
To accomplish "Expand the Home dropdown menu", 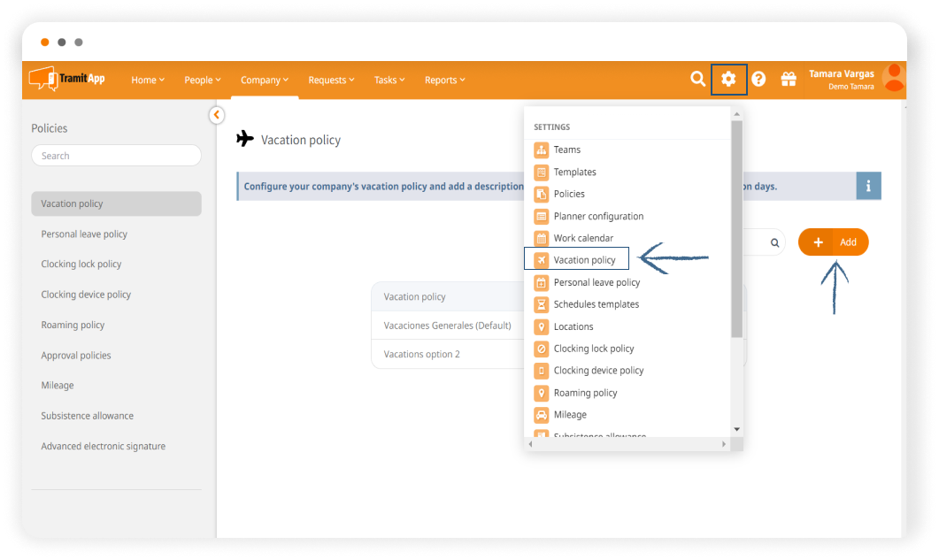I will pos(148,81).
